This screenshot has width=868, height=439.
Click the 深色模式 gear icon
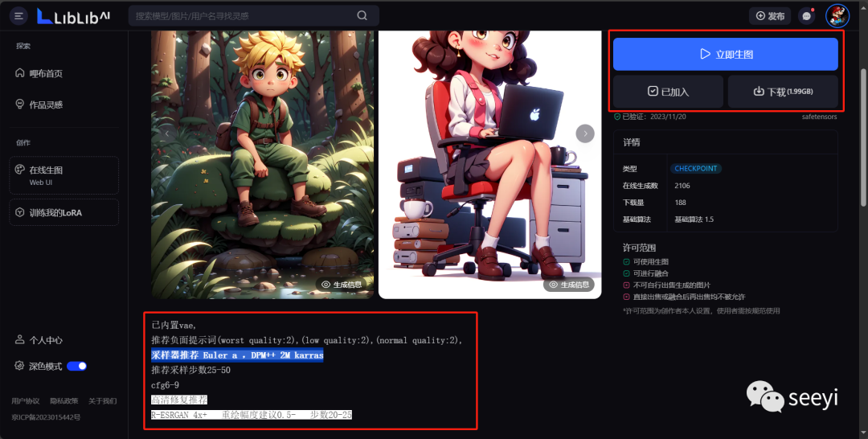click(x=19, y=365)
